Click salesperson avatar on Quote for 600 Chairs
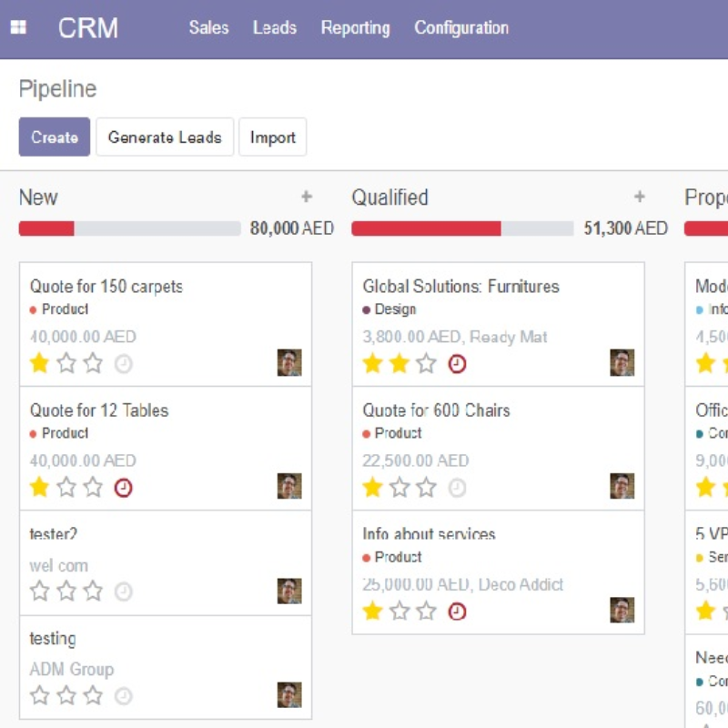The width and height of the screenshot is (728, 728). click(x=622, y=486)
